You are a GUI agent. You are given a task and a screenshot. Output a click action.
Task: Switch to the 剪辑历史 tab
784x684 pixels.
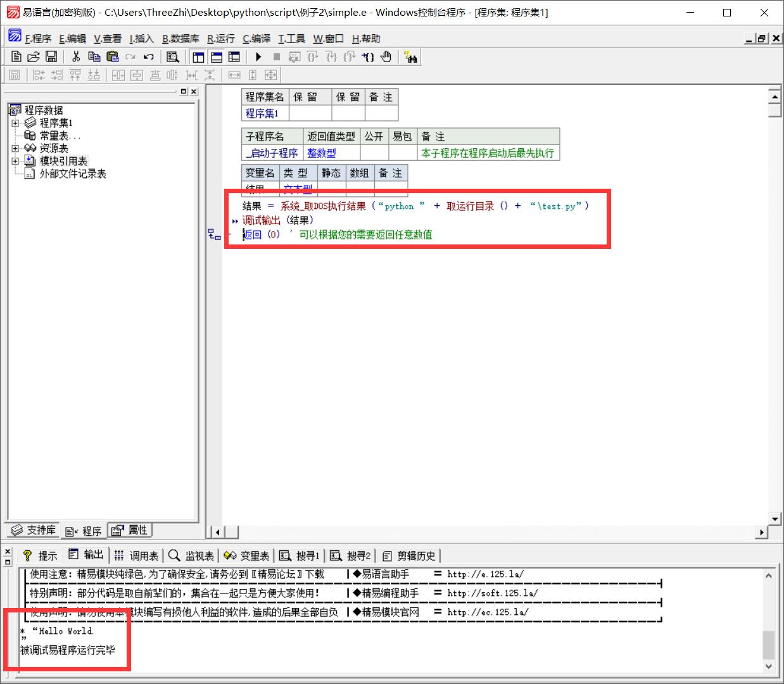409,555
